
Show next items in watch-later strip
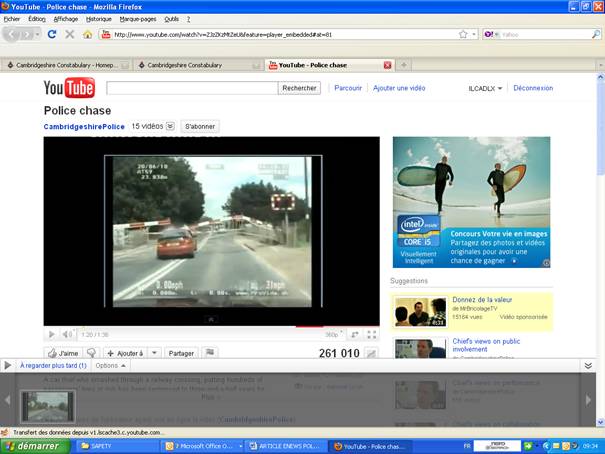point(588,400)
